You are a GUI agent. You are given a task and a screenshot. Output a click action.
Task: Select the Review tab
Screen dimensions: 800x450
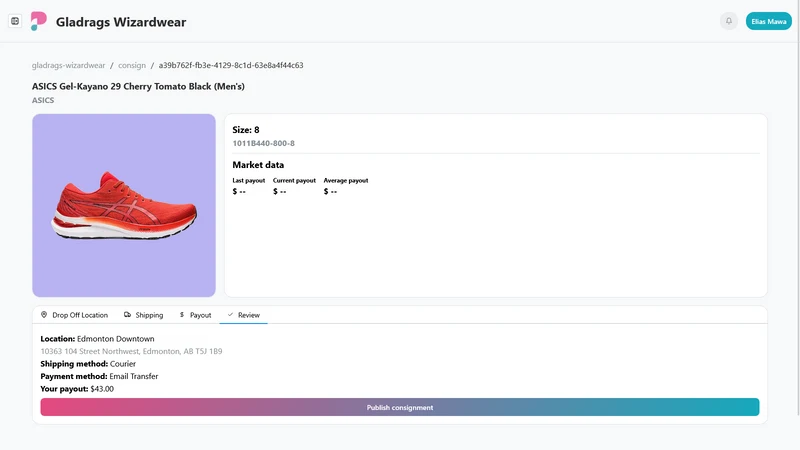(x=243, y=315)
